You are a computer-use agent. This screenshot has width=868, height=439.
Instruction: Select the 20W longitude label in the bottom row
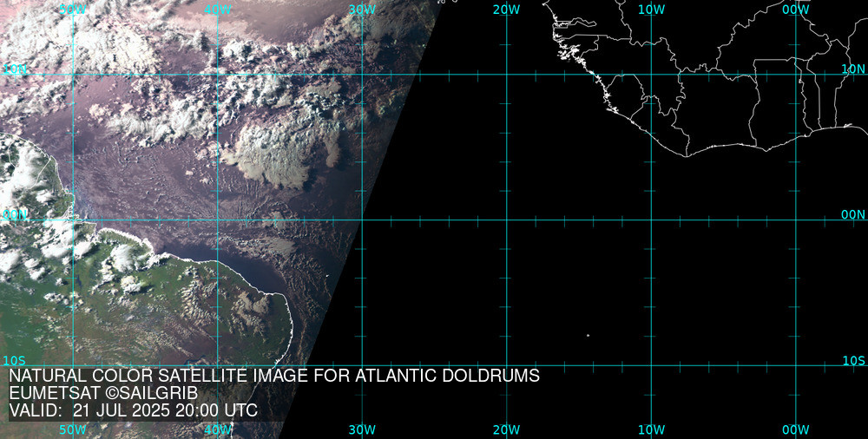pyautogui.click(x=507, y=429)
